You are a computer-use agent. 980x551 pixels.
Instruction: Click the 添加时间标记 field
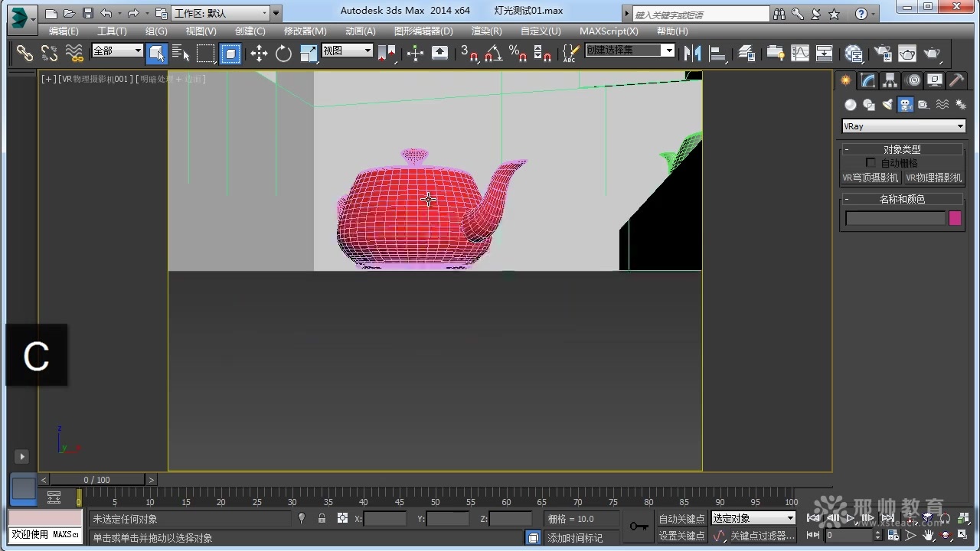pyautogui.click(x=582, y=538)
